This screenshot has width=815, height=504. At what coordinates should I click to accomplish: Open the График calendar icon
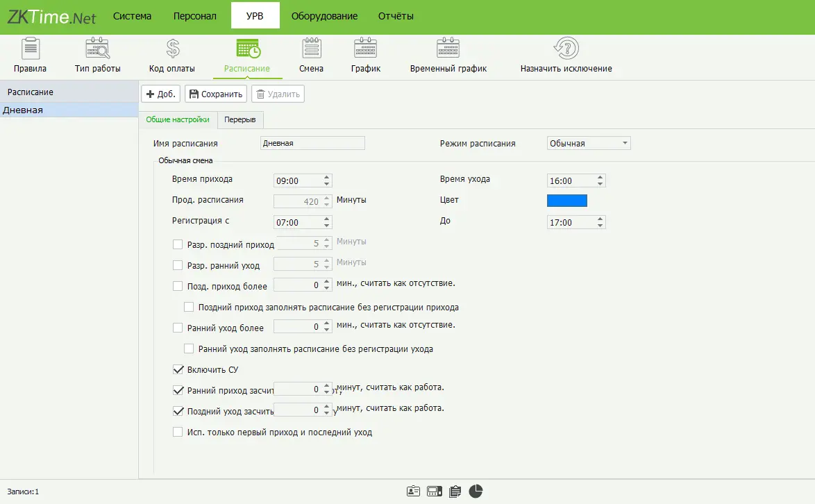coord(365,49)
